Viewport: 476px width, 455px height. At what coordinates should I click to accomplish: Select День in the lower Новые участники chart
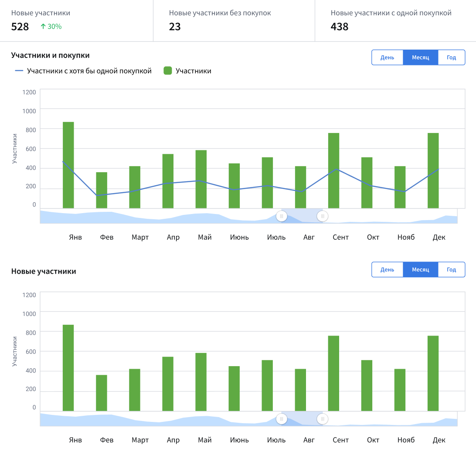387,269
